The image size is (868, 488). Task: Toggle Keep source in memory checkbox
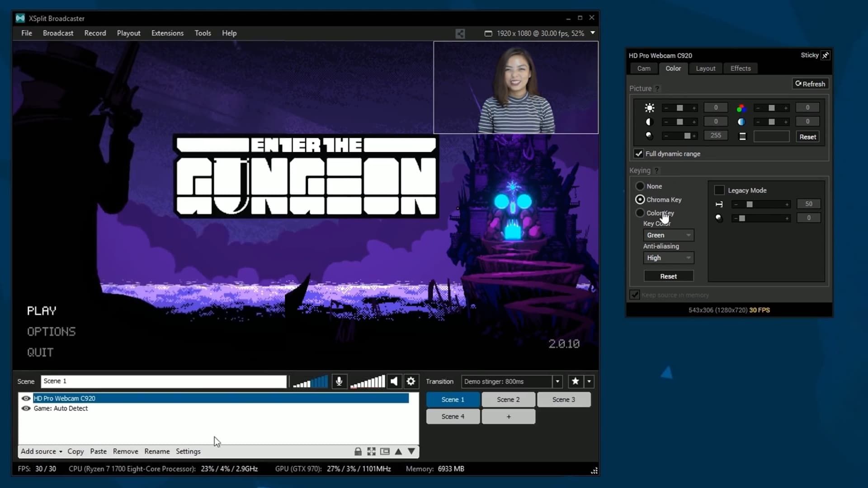point(634,295)
